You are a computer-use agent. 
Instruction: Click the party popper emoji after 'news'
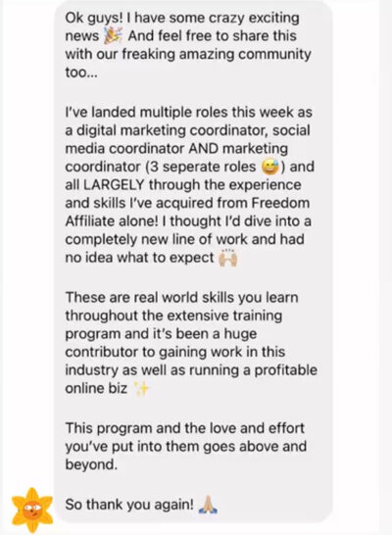(x=113, y=36)
